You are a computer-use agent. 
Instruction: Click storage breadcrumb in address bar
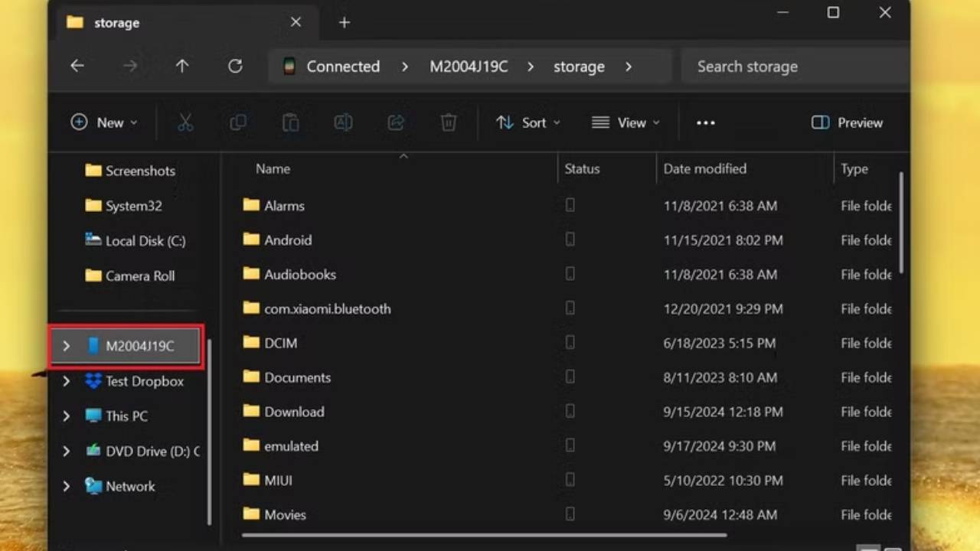(579, 67)
